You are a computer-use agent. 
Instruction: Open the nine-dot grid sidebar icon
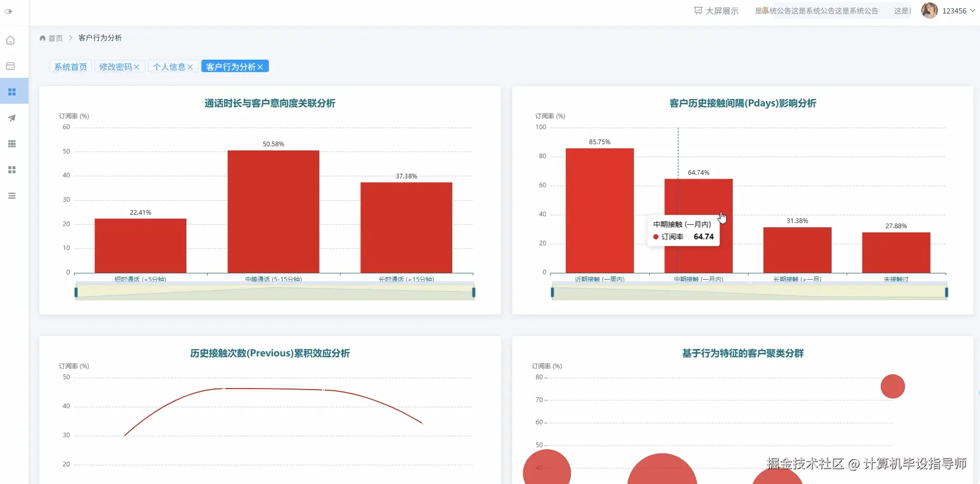pos(12,144)
